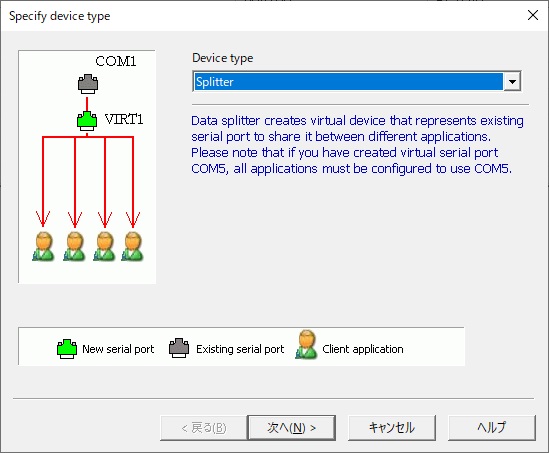The image size is (549, 453).
Task: Click the キャンセル cancel button
Action: (x=392, y=427)
